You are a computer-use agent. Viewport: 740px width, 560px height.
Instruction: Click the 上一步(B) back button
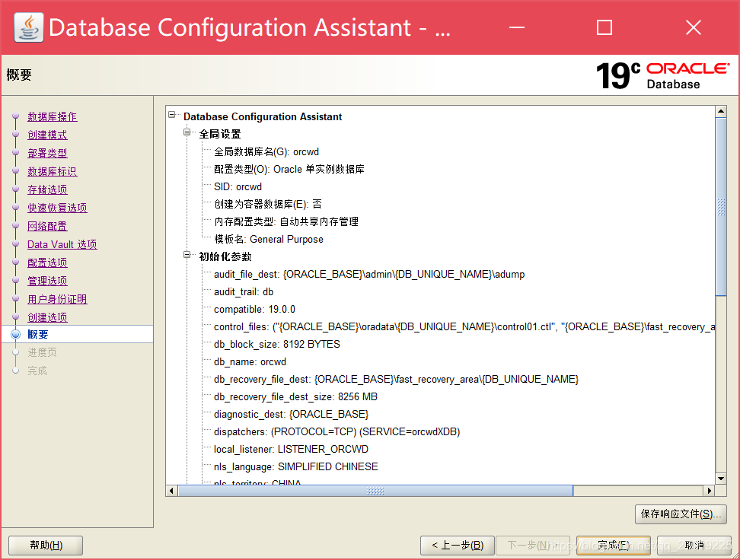coord(458,546)
